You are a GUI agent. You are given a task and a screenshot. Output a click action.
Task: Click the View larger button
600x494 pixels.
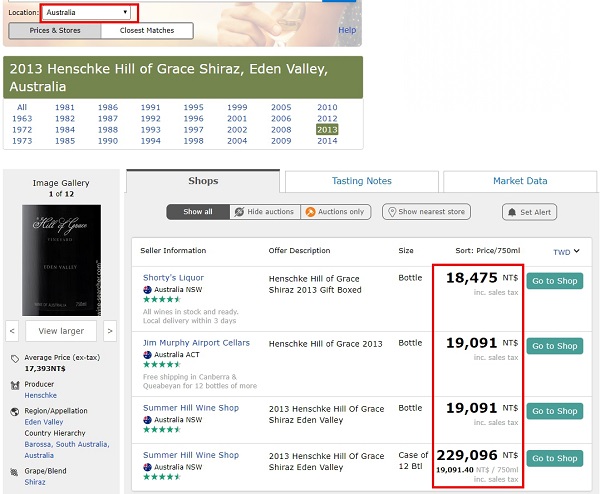point(61,331)
